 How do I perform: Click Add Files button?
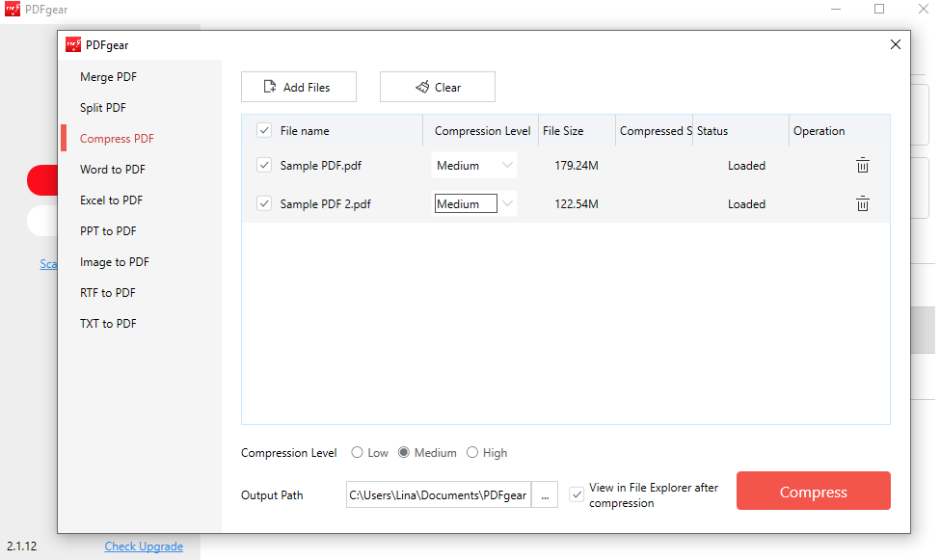click(299, 87)
